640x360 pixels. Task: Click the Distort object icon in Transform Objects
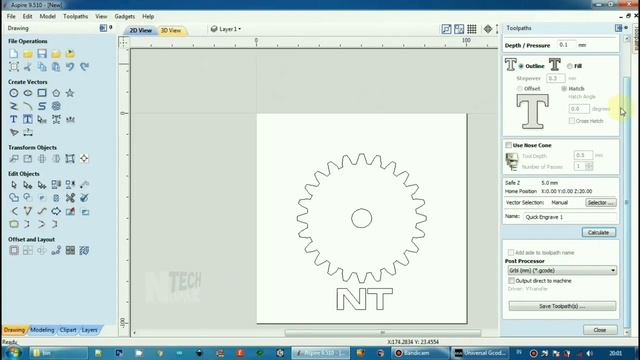pyautogui.click(x=70, y=159)
